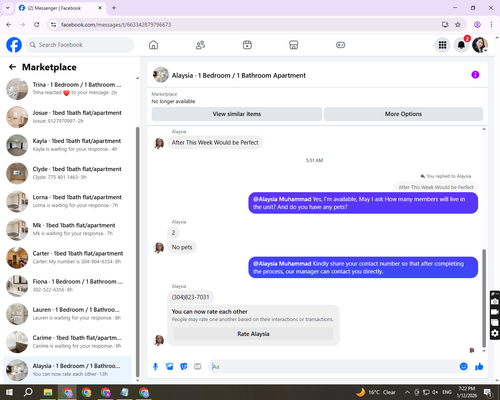Reload the page

(x=37, y=25)
